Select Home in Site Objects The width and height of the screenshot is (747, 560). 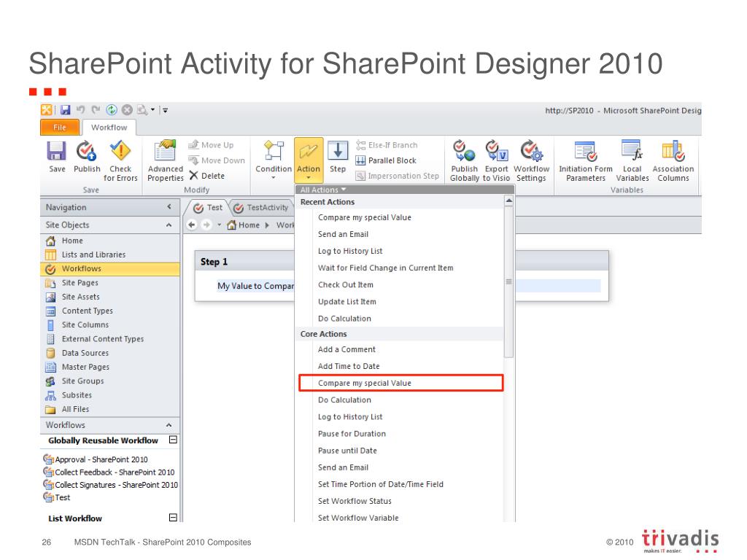110,241
